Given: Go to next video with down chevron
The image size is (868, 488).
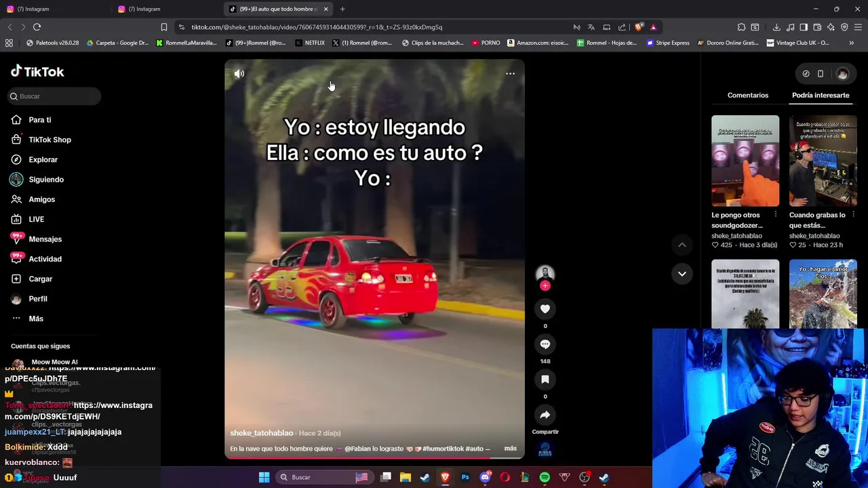Looking at the screenshot, I should tap(682, 274).
